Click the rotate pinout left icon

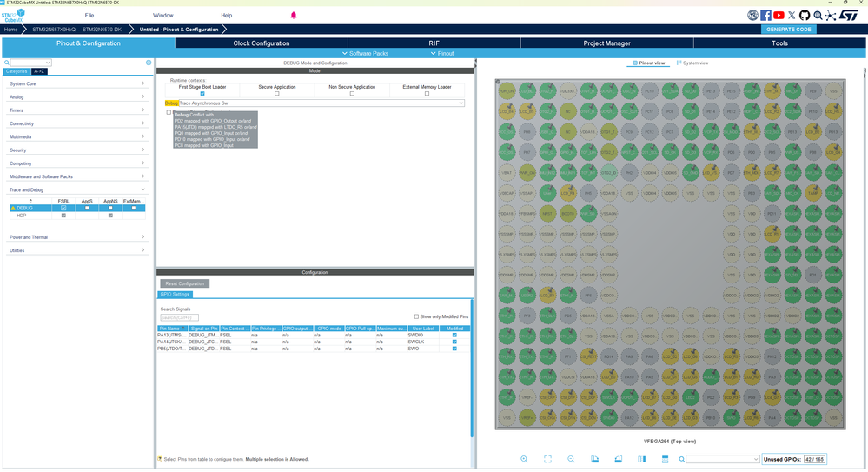point(594,459)
